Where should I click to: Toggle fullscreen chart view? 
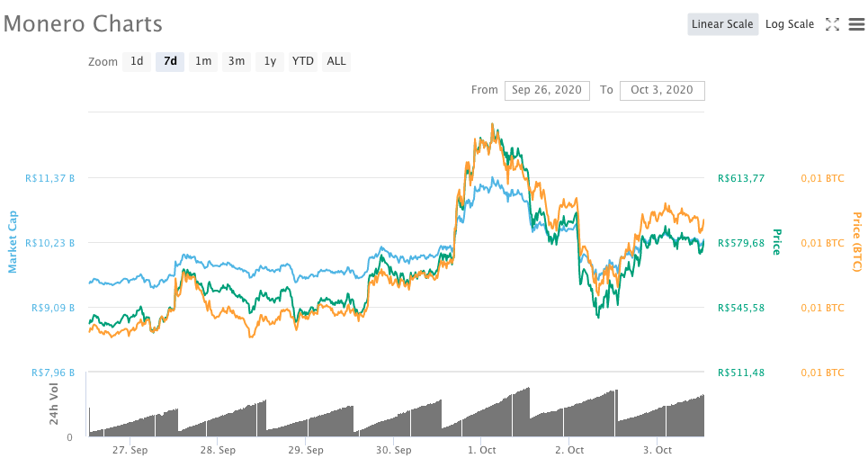tap(832, 24)
